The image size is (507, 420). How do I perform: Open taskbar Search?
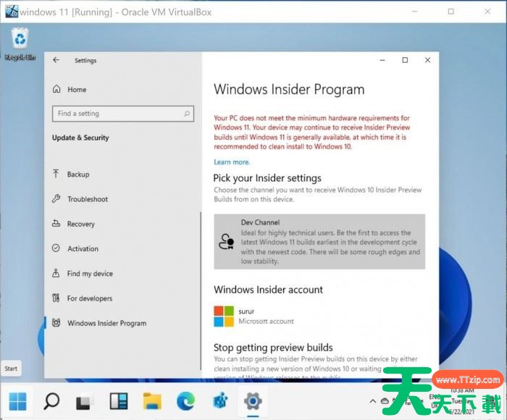coord(51,401)
